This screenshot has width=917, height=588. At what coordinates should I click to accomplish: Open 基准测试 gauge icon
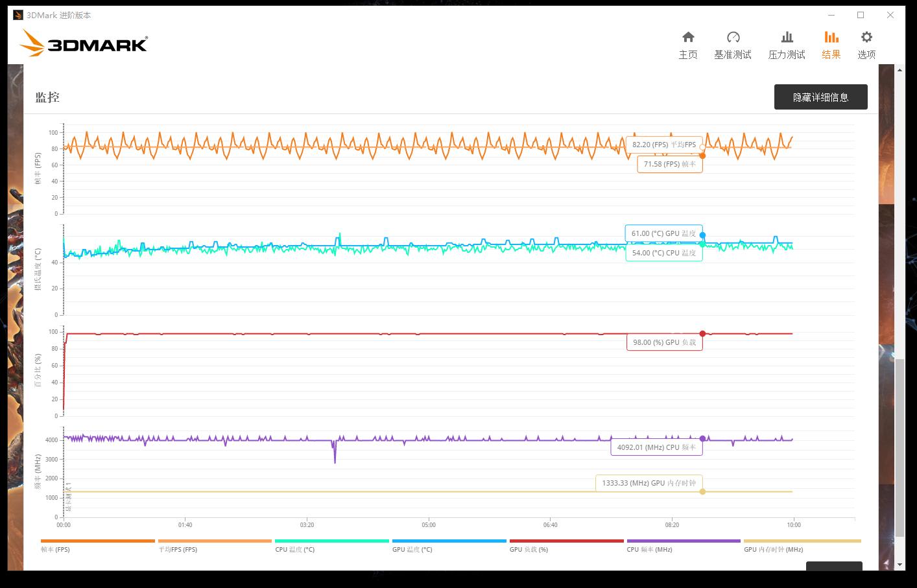tap(733, 38)
